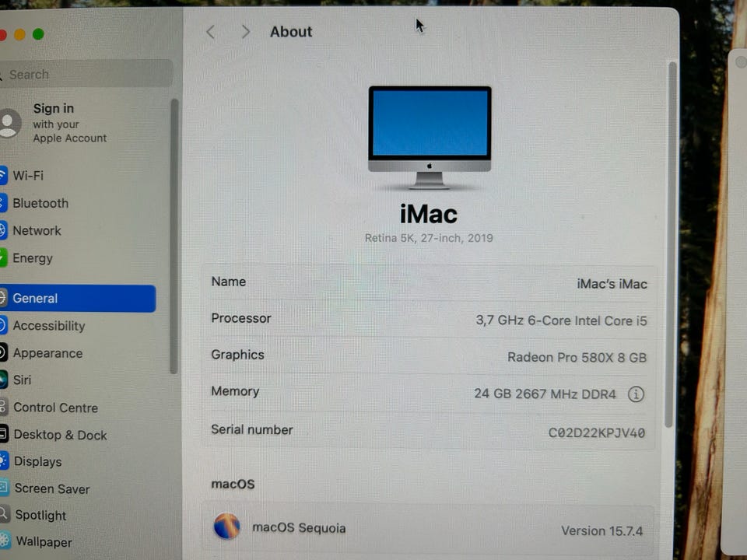Open the Energy icon in sidebar
This screenshot has width=747, height=560.
[x=3, y=258]
